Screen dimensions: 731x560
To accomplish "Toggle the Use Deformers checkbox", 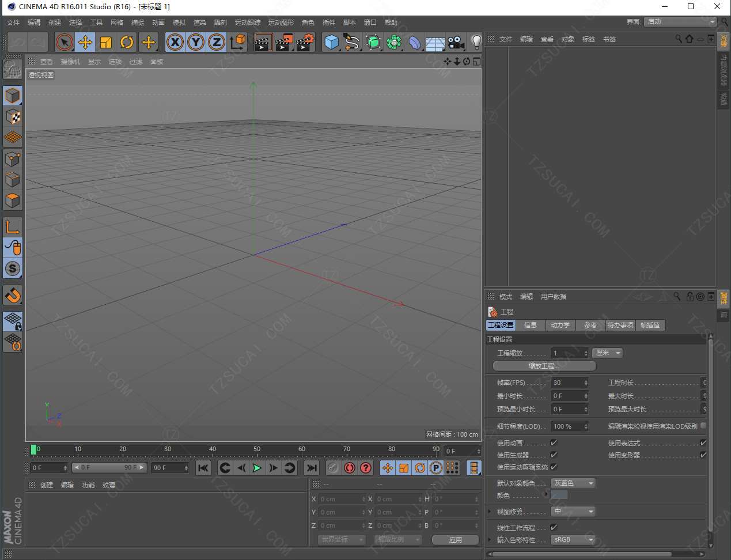I will pyautogui.click(x=703, y=455).
